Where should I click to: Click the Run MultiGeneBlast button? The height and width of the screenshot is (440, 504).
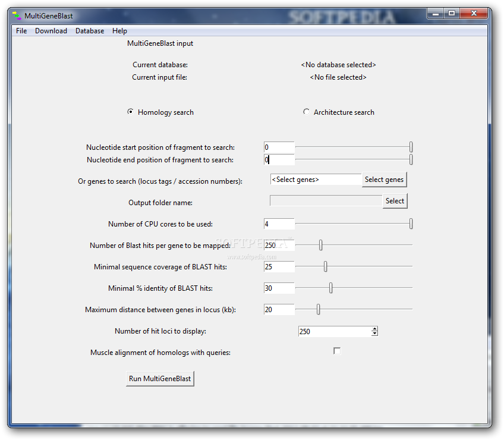(x=160, y=379)
